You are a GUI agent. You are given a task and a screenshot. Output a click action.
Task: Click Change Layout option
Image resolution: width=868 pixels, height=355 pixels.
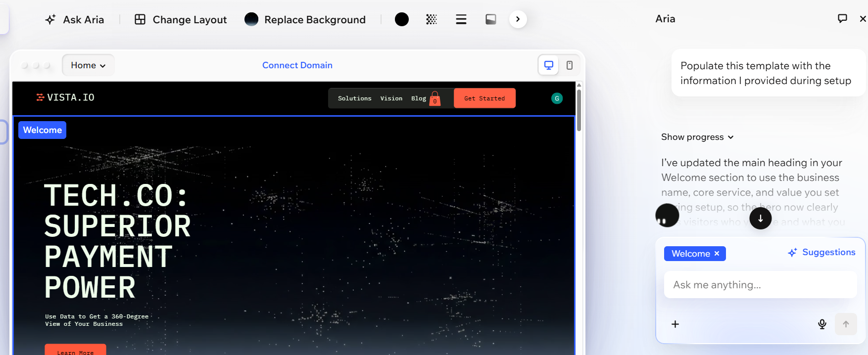tap(181, 20)
